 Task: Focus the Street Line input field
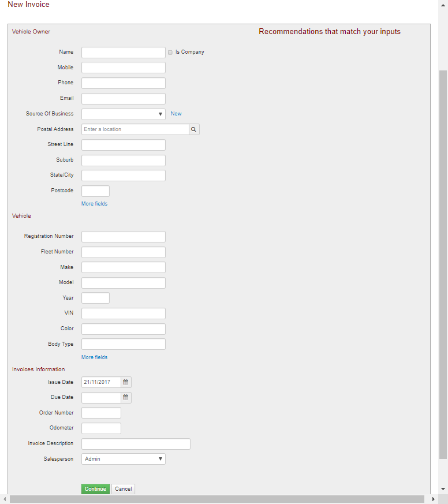(x=124, y=145)
